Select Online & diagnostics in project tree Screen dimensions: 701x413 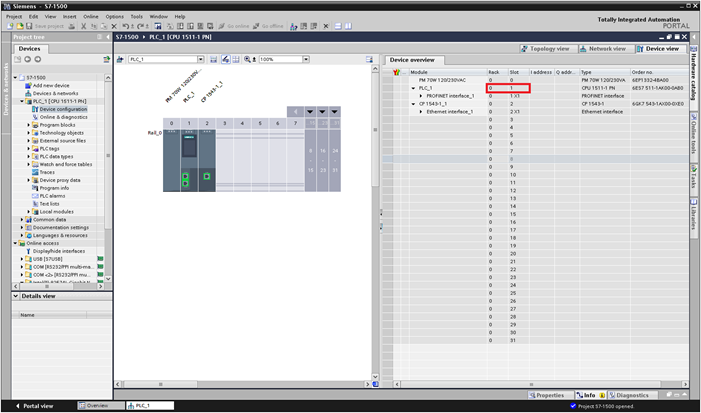tap(61, 117)
